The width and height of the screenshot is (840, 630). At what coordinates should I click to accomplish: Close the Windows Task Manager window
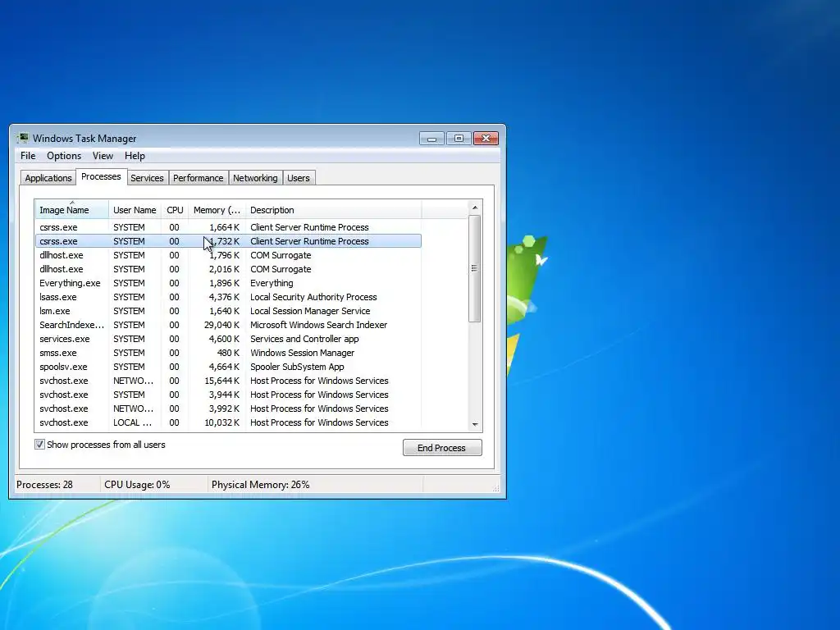coord(486,138)
